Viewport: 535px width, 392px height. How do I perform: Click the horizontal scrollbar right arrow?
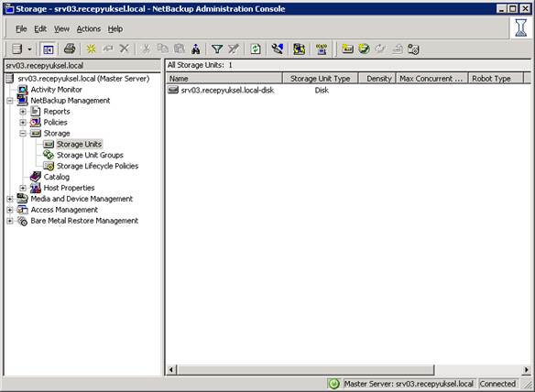click(527, 370)
